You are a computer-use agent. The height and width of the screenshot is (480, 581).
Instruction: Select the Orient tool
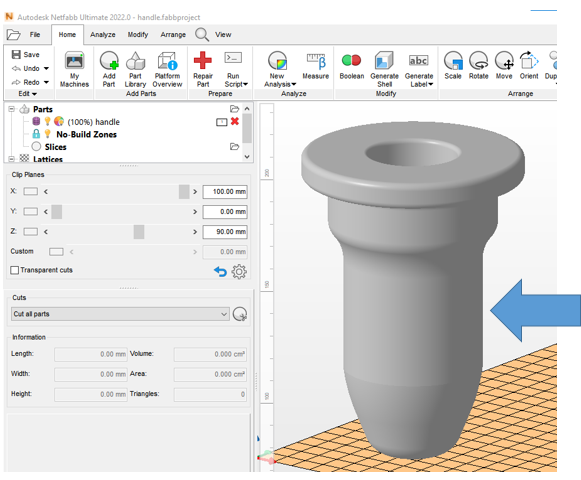[x=529, y=66]
